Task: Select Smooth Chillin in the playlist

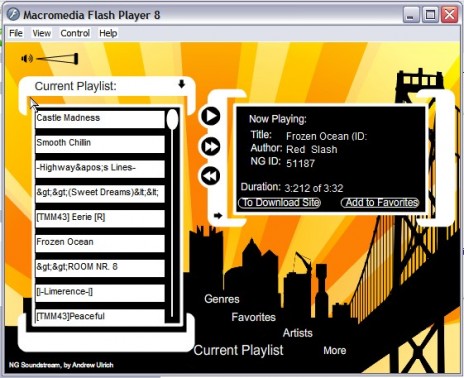Action: tap(100, 144)
